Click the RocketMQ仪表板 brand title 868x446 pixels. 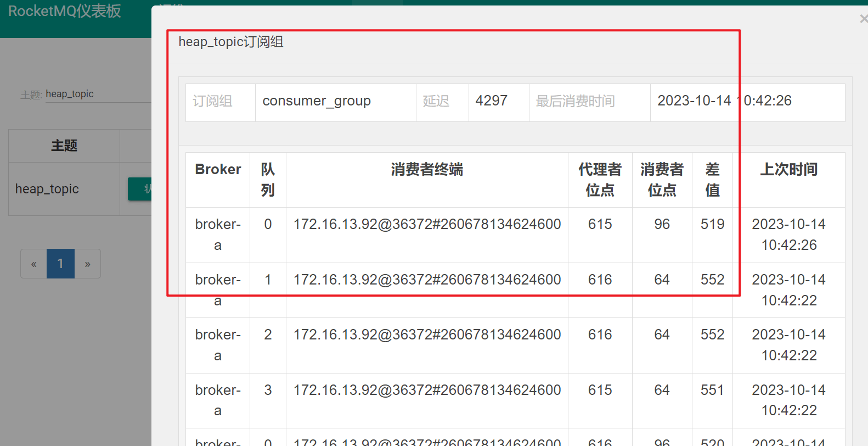[65, 11]
